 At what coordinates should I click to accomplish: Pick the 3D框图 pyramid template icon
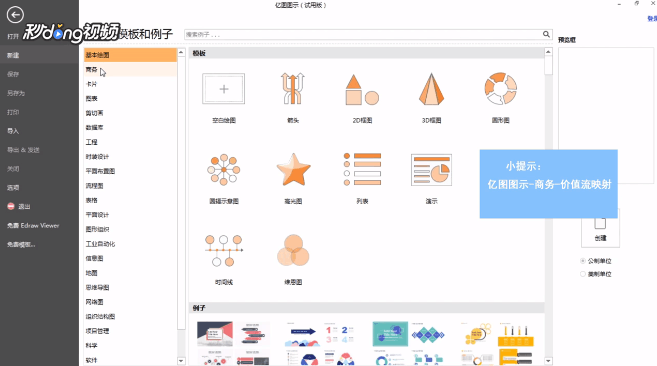431,89
